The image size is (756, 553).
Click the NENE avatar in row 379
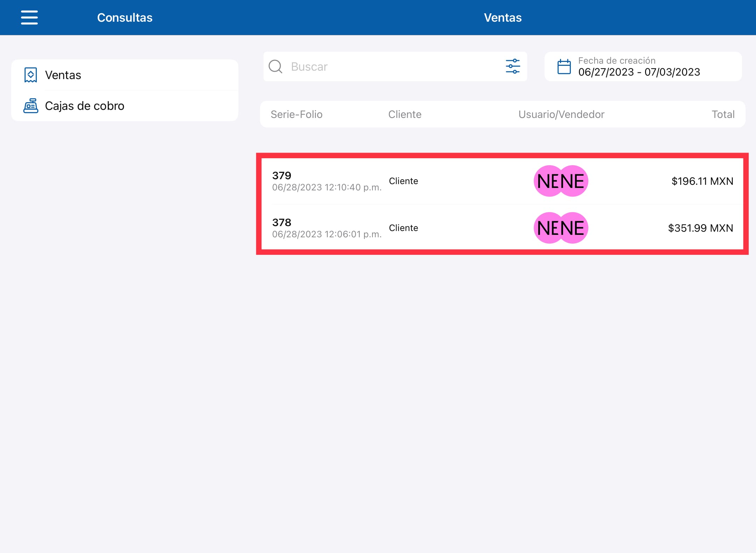(561, 181)
